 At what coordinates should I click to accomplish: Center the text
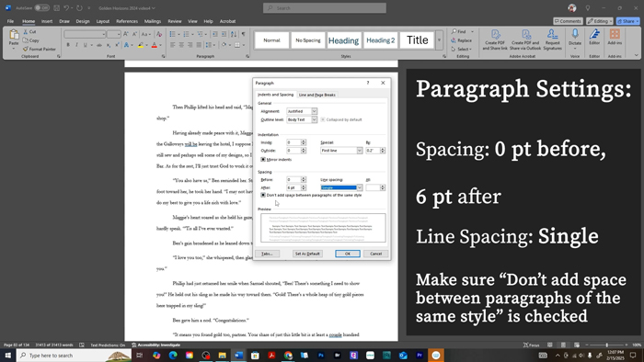click(181, 45)
